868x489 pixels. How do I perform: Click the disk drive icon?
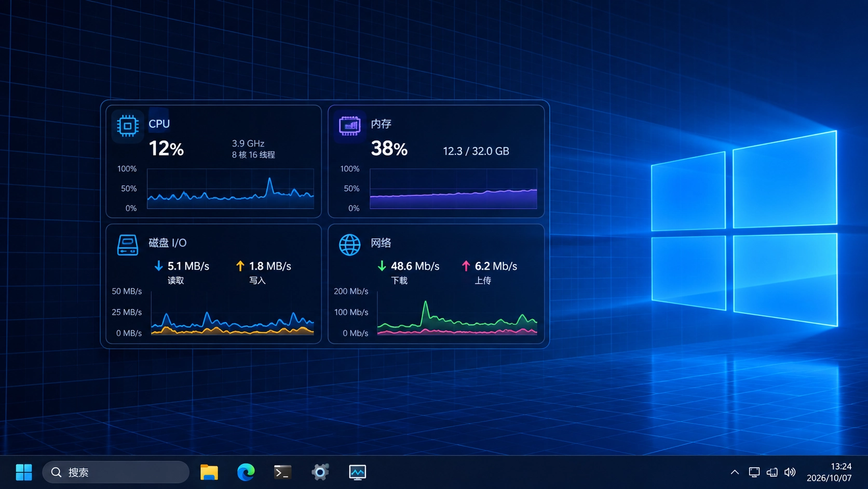coord(128,245)
